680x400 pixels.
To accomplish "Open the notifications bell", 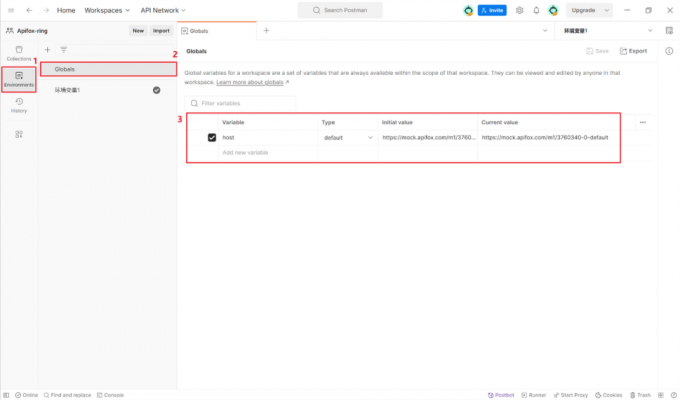I will point(536,10).
